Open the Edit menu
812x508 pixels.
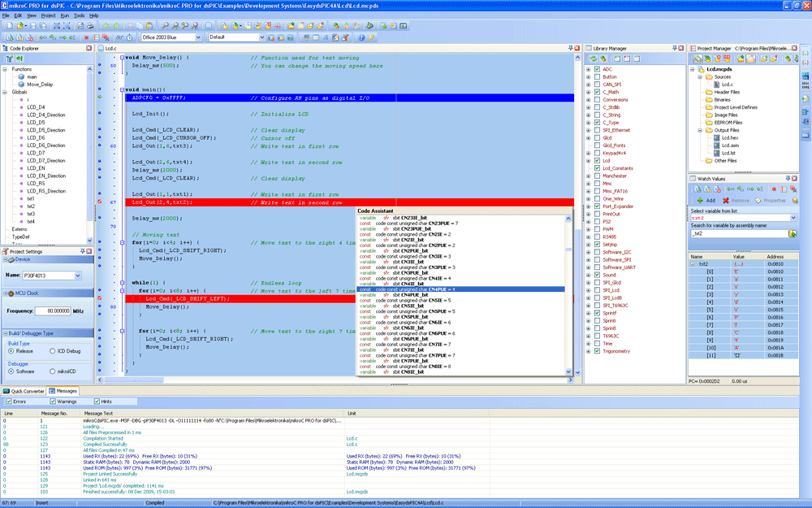(x=18, y=15)
